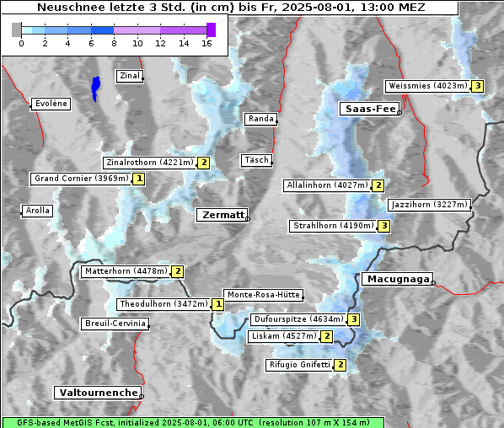Click the Arolla label

coord(37,211)
